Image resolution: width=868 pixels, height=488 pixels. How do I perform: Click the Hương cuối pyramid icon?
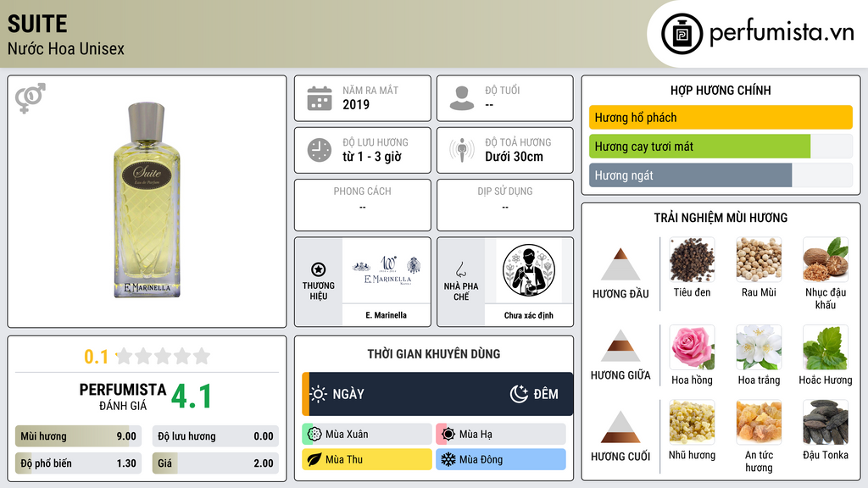[620, 427]
